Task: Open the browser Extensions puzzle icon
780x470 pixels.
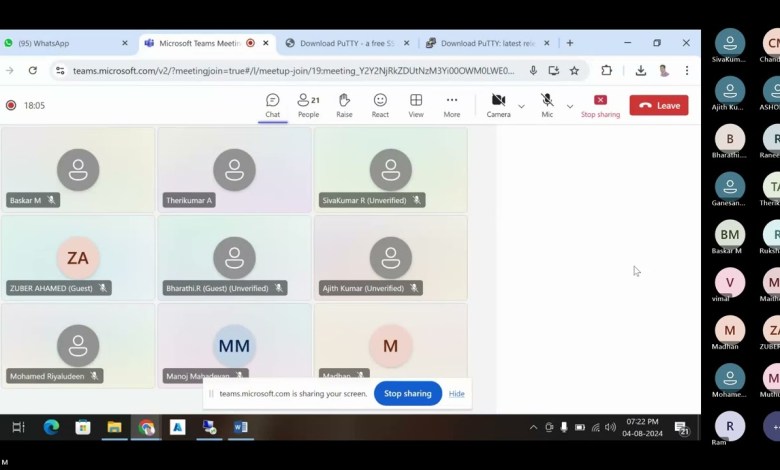Action: (x=606, y=71)
